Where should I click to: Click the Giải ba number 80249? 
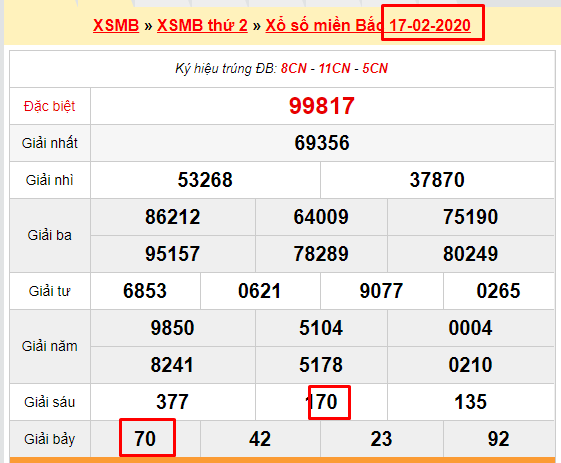tap(470, 254)
